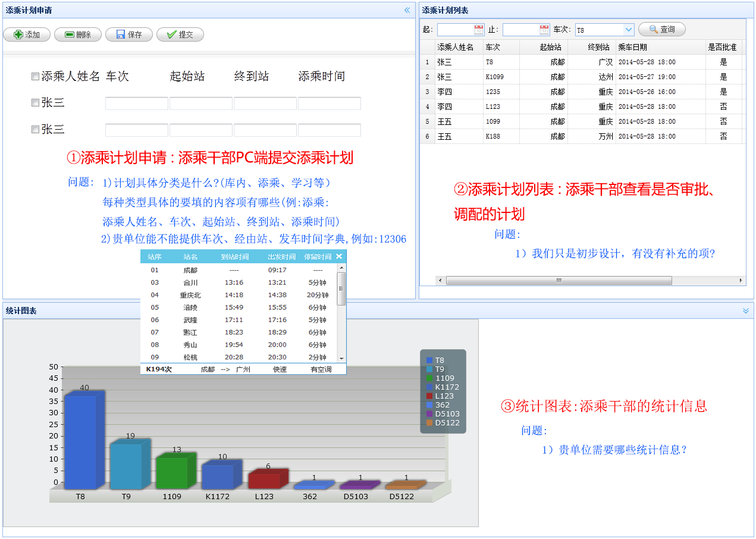Open the end date calendar picker icon

pos(544,30)
